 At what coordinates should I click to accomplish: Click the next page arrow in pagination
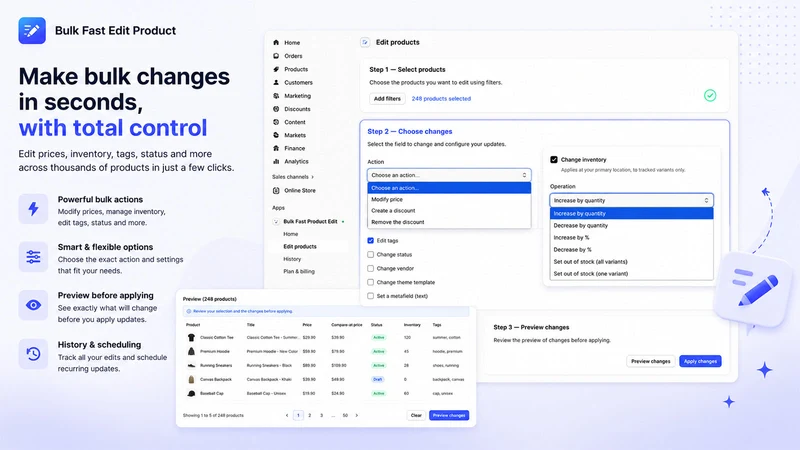[357, 415]
